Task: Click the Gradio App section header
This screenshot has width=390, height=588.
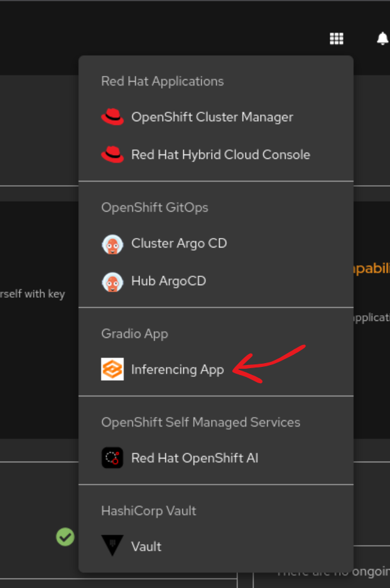Action: (134, 334)
